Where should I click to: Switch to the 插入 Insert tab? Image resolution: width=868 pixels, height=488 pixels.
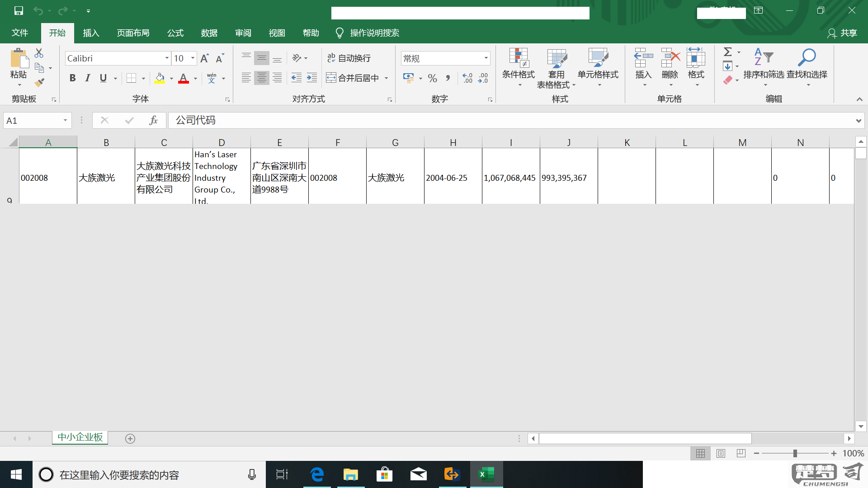[91, 33]
